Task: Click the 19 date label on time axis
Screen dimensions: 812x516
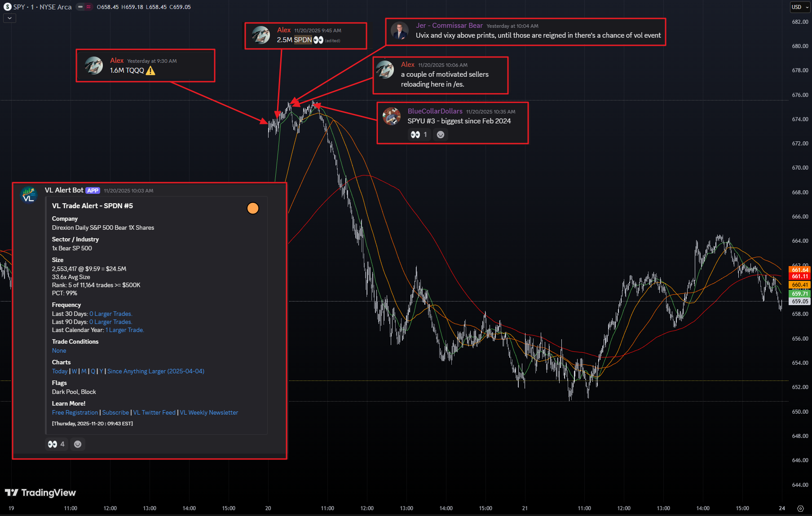Action: pyautogui.click(x=11, y=508)
